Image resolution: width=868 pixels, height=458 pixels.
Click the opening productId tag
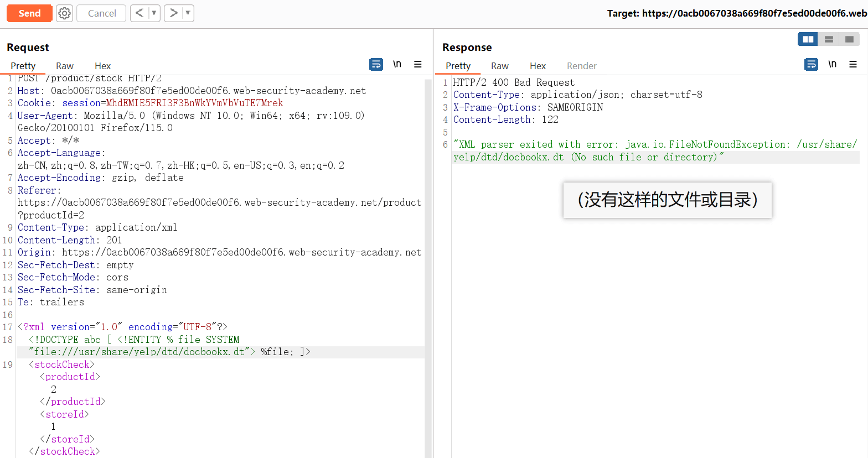70,377
